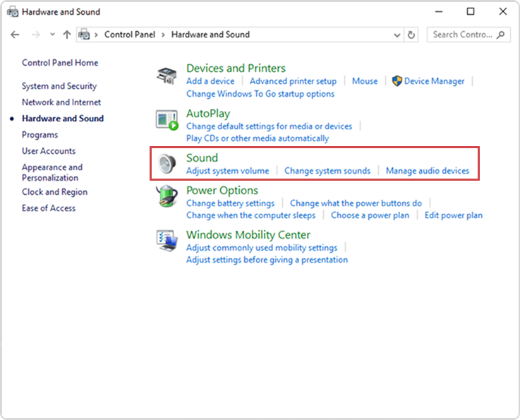Open the Devices and Printers heading
This screenshot has width=520, height=420.
236,68
